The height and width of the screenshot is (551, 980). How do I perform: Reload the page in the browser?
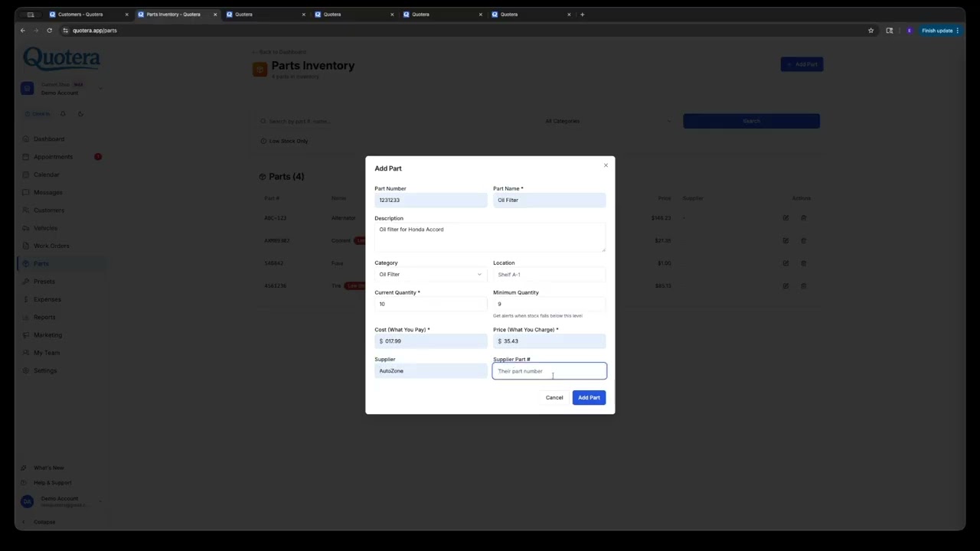pos(49,31)
